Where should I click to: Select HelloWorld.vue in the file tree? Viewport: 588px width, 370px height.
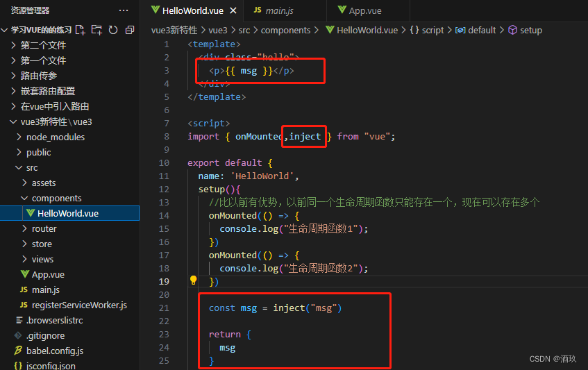click(x=69, y=213)
